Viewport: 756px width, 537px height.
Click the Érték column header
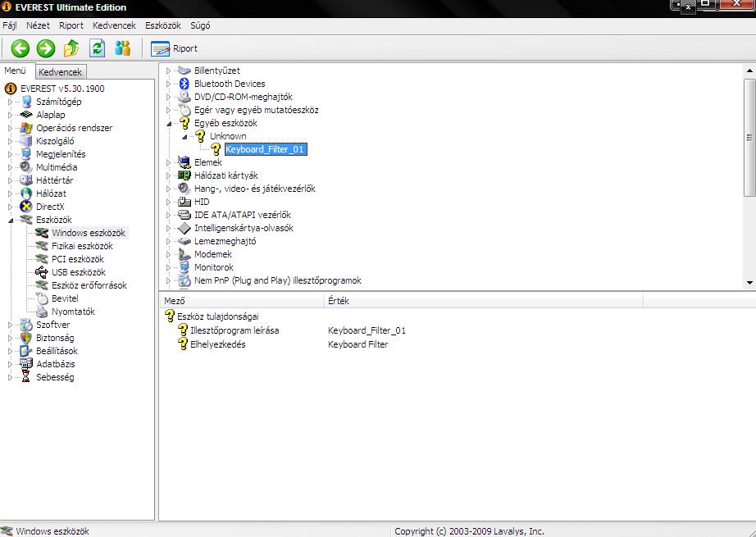(484, 301)
